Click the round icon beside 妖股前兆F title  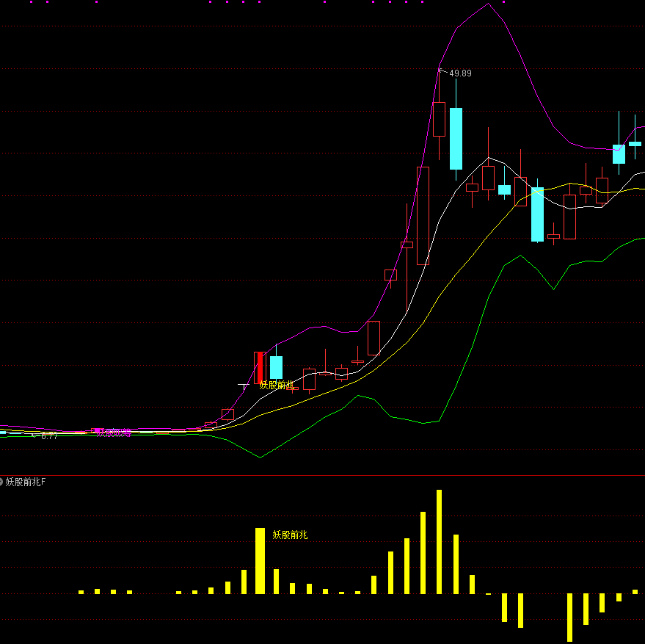[1, 482]
